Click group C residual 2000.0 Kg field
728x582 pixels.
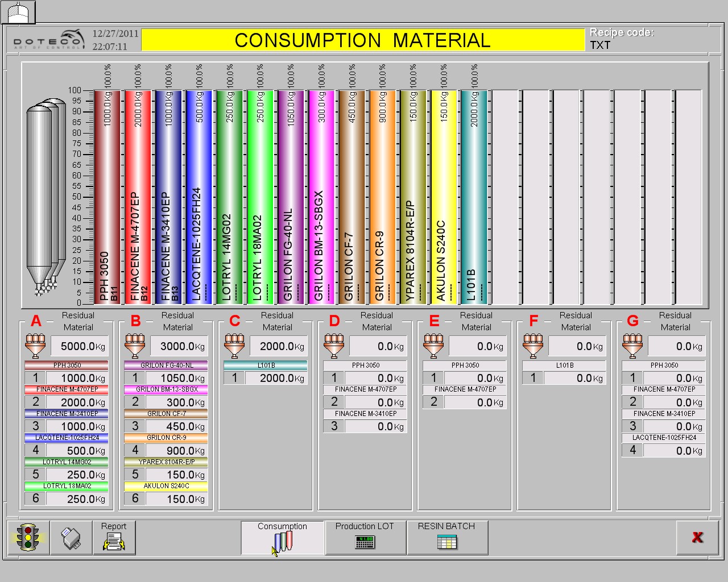coord(279,346)
